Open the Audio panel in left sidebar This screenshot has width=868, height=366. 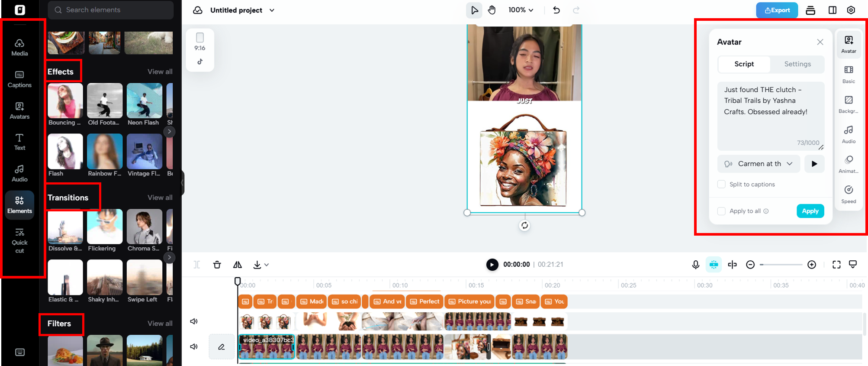[19, 173]
